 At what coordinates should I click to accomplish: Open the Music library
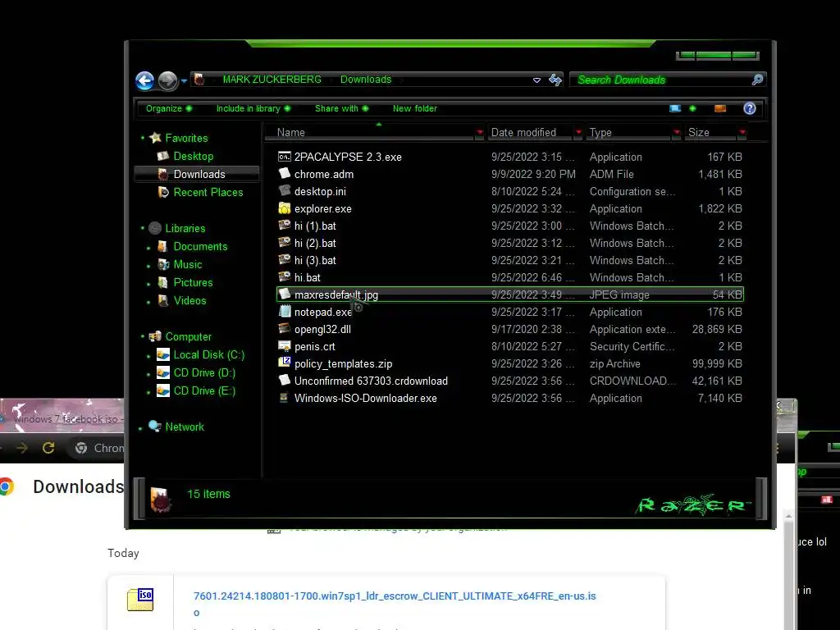pos(188,265)
